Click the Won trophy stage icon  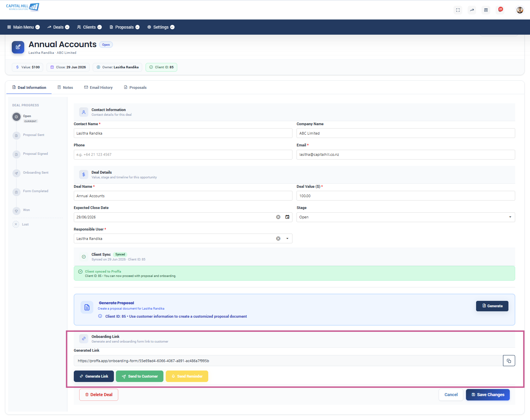16,211
